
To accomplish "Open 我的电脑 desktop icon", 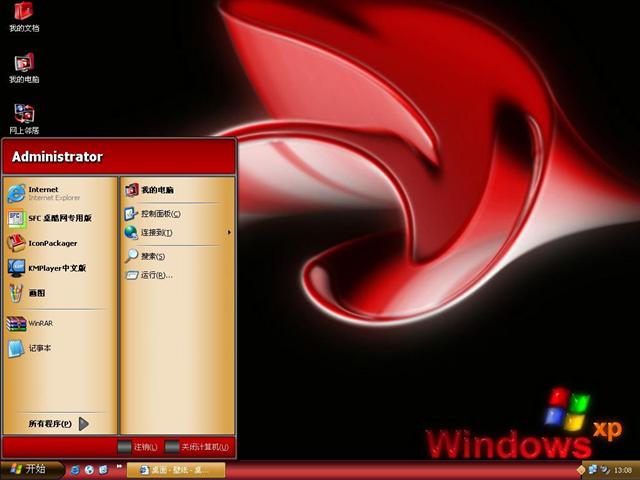I will [x=24, y=68].
